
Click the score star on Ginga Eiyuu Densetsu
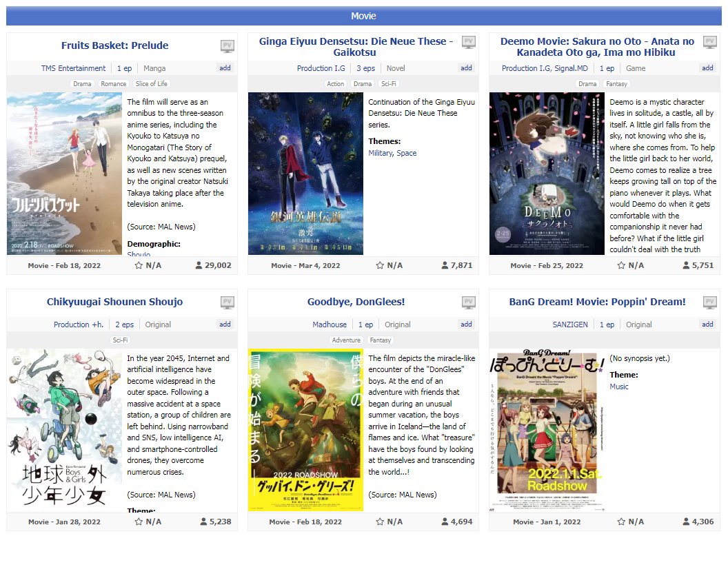pyautogui.click(x=380, y=265)
